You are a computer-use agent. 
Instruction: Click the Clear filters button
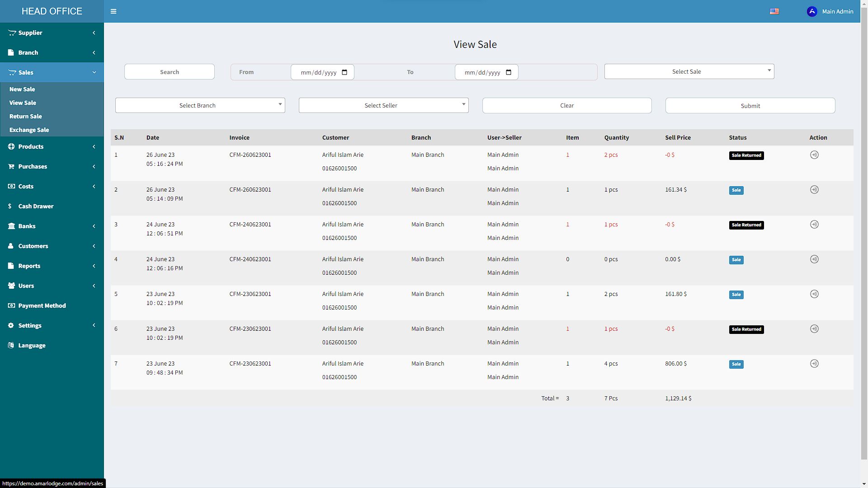[566, 105]
